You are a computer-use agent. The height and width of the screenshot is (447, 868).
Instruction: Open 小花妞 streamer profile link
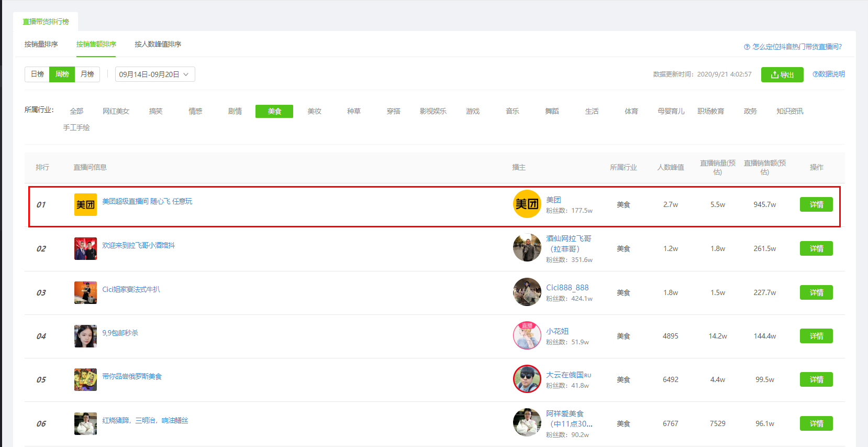pyautogui.click(x=557, y=331)
